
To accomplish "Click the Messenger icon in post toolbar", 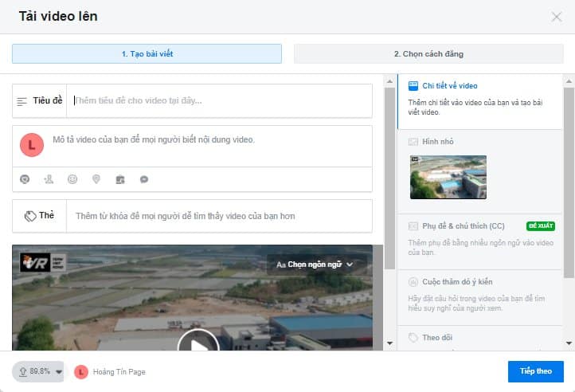I will coord(144,179).
